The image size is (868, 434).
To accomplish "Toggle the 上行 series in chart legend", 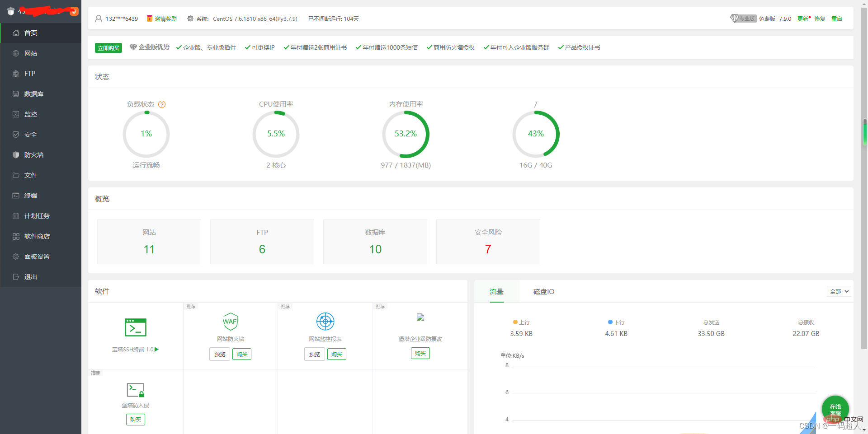I will [521, 322].
